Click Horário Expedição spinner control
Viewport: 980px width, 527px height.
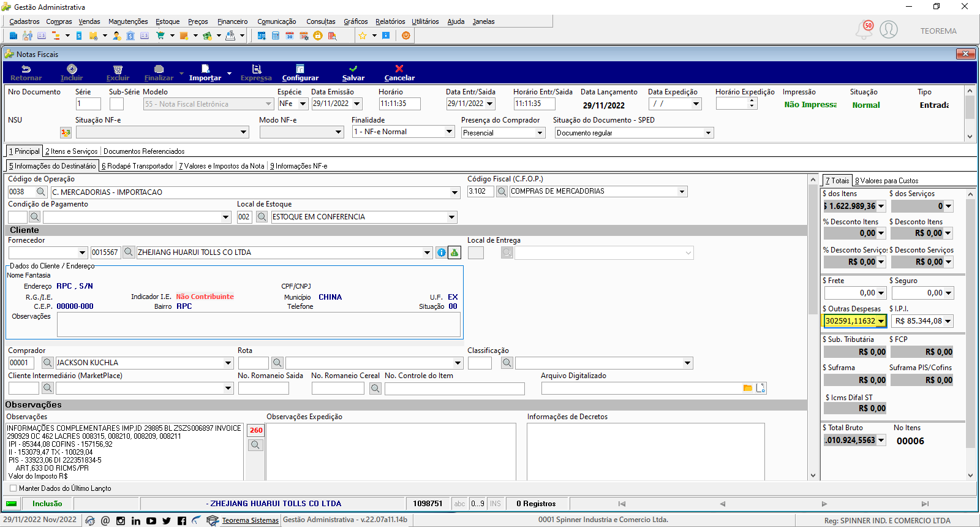point(752,104)
